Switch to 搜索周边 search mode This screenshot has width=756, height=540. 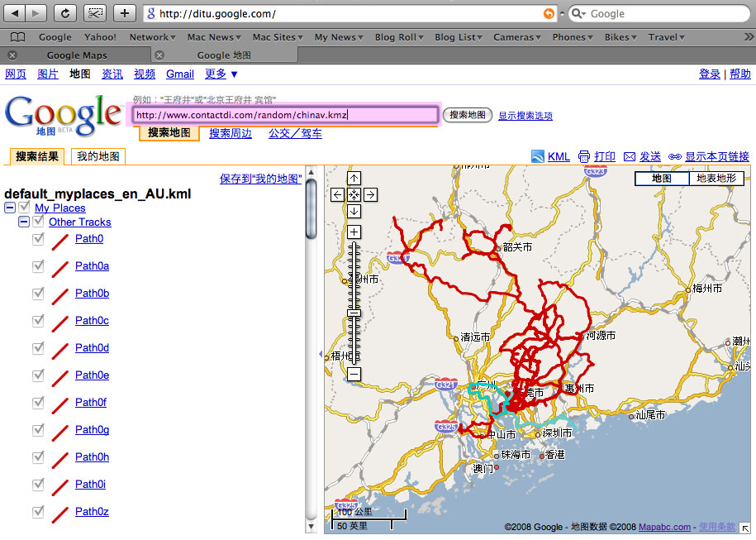coord(231,133)
